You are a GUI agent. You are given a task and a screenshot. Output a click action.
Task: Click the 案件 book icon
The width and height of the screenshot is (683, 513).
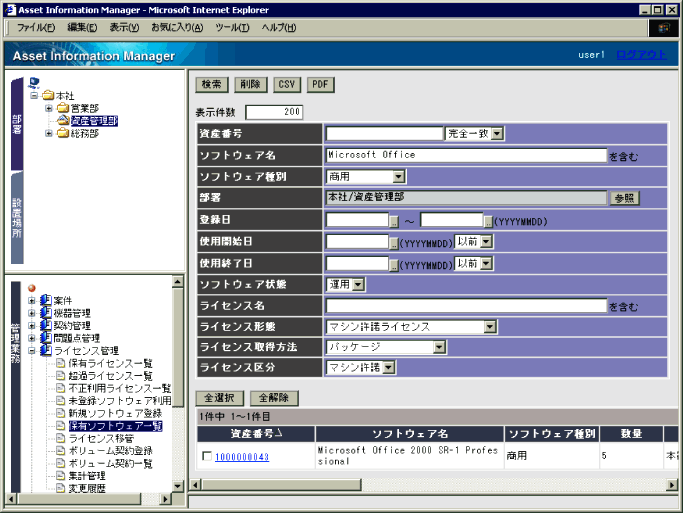click(46, 300)
